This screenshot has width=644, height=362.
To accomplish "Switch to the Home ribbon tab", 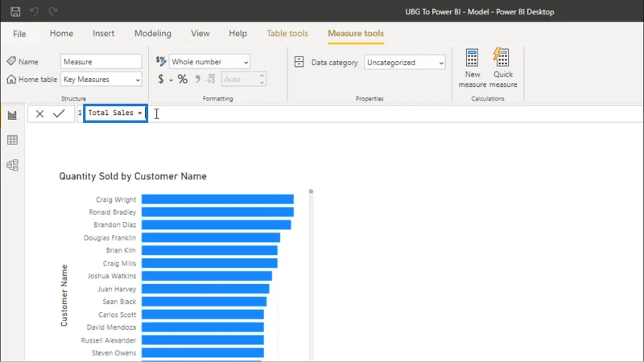I will coord(61,33).
